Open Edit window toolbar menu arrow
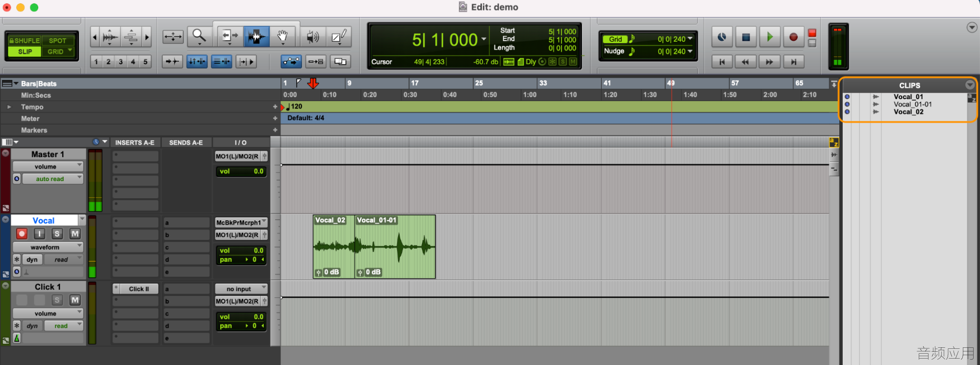The height and width of the screenshot is (365, 980). point(972,27)
